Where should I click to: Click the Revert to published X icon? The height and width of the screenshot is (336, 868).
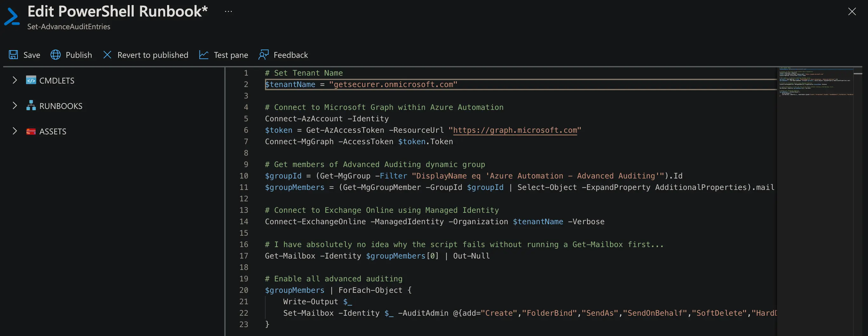pyautogui.click(x=107, y=55)
